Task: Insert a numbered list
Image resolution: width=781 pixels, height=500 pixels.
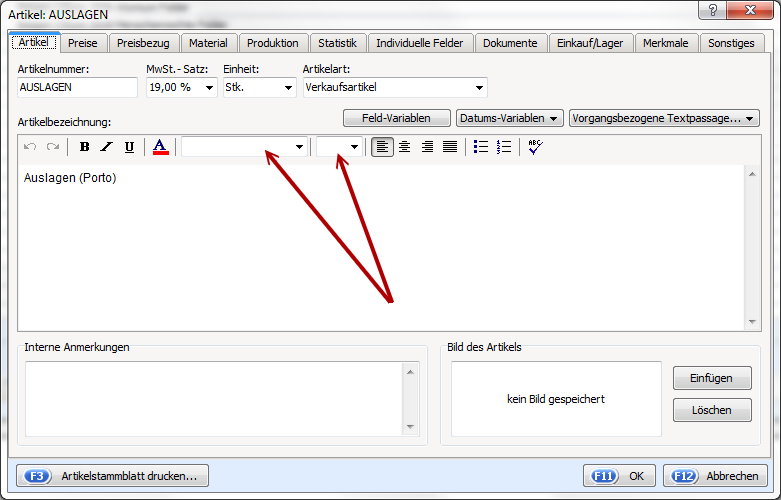Action: pos(504,146)
